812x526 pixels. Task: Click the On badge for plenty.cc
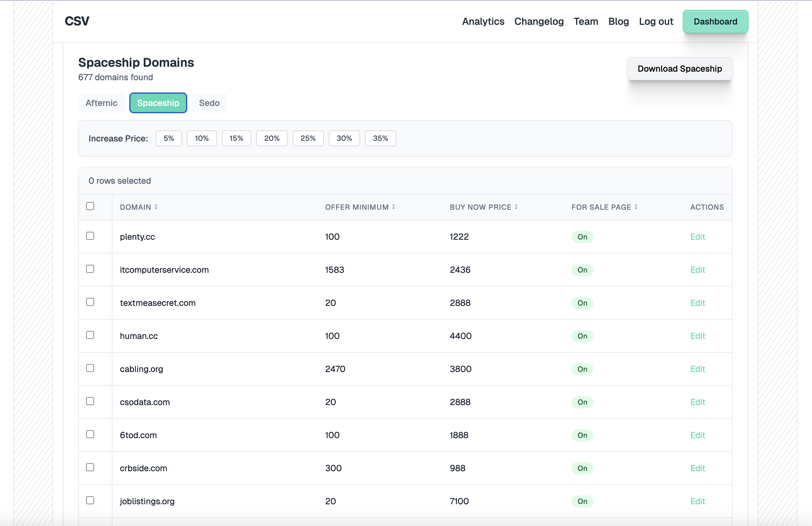click(x=582, y=237)
